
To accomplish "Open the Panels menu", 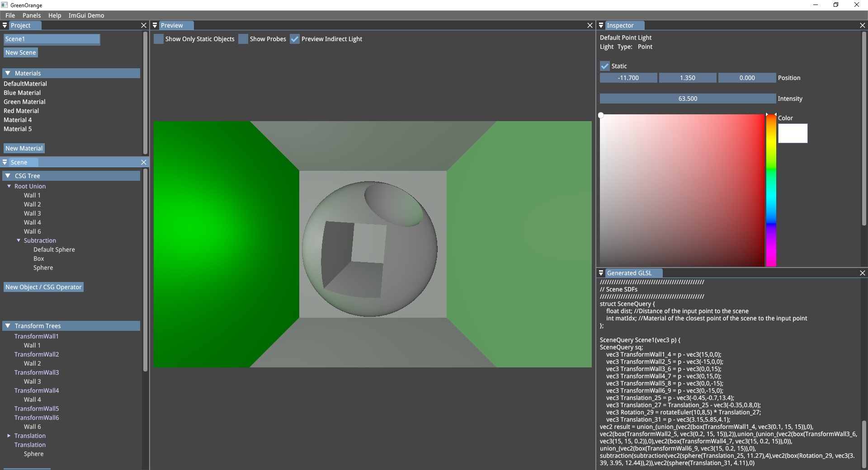I will click(x=32, y=15).
